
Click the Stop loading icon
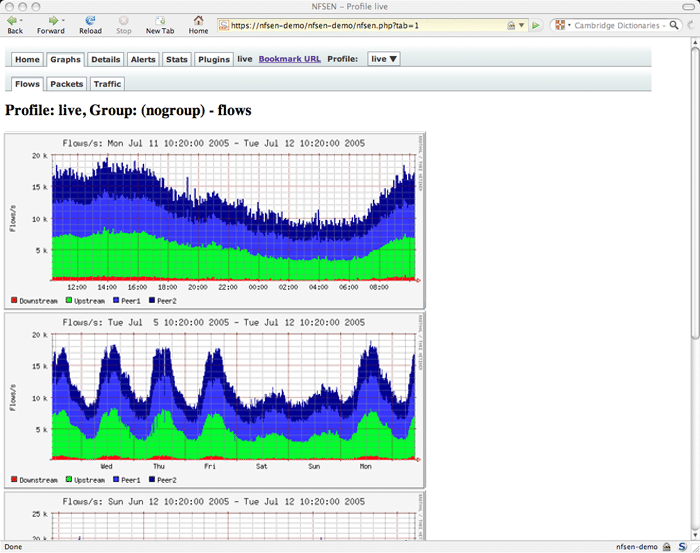[x=123, y=21]
